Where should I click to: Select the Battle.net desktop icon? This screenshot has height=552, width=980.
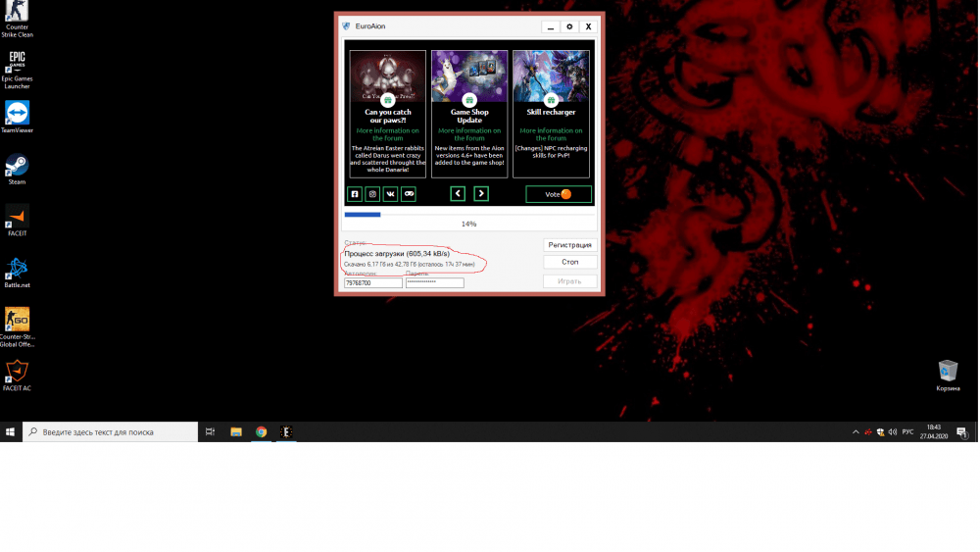[x=17, y=272]
